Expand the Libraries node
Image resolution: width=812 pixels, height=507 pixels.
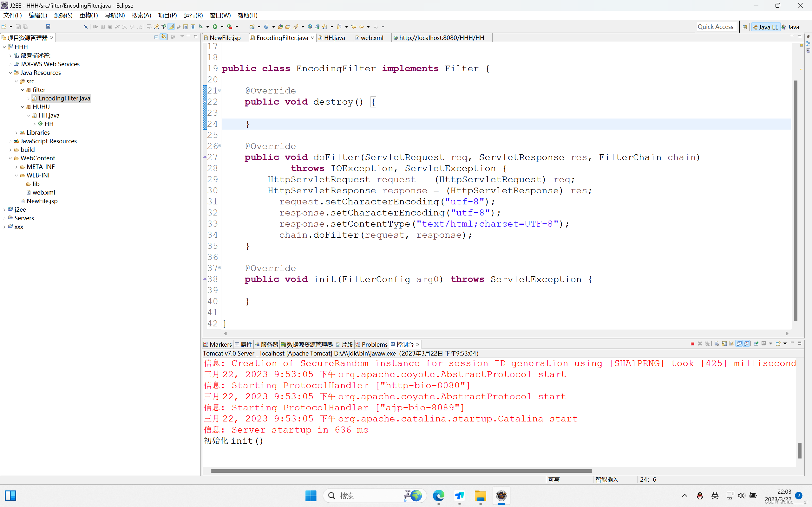(16, 133)
